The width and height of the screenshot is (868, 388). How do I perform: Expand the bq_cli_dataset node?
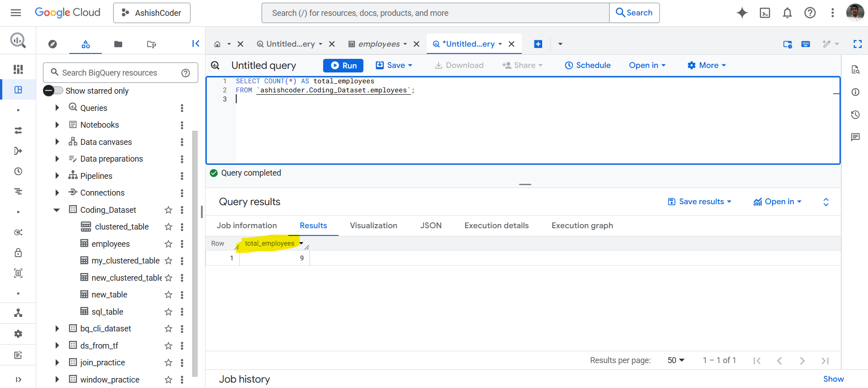coord(57,328)
